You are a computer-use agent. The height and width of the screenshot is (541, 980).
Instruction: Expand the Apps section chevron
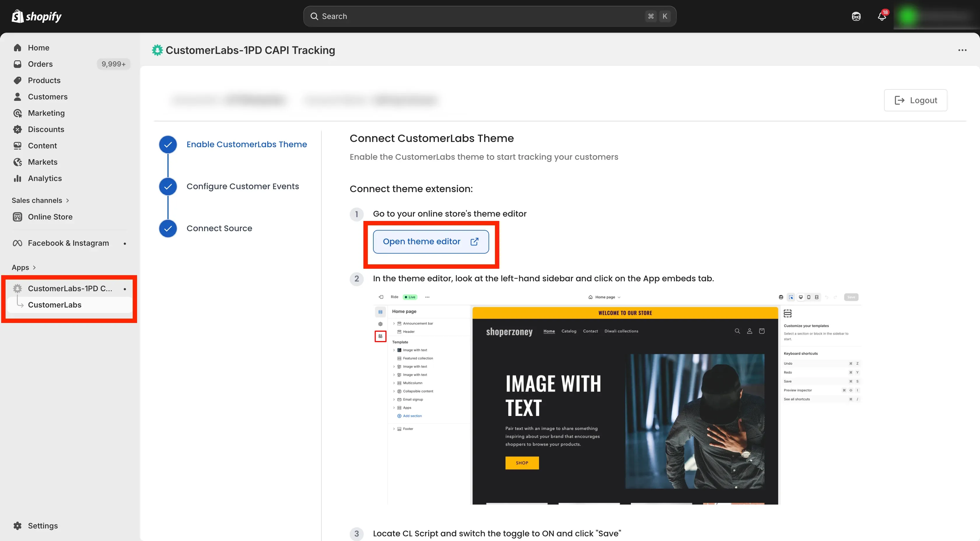coord(34,268)
